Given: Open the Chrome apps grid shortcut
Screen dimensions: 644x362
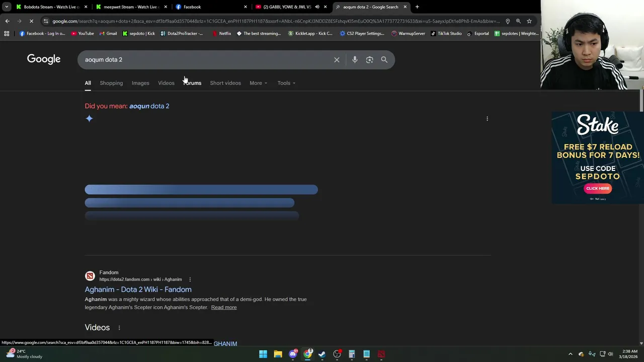Looking at the screenshot, I should click(7, 34).
